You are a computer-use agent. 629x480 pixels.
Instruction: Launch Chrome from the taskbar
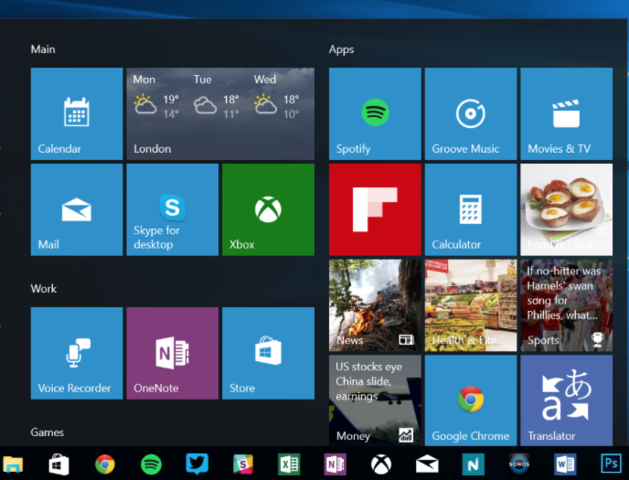tap(105, 464)
